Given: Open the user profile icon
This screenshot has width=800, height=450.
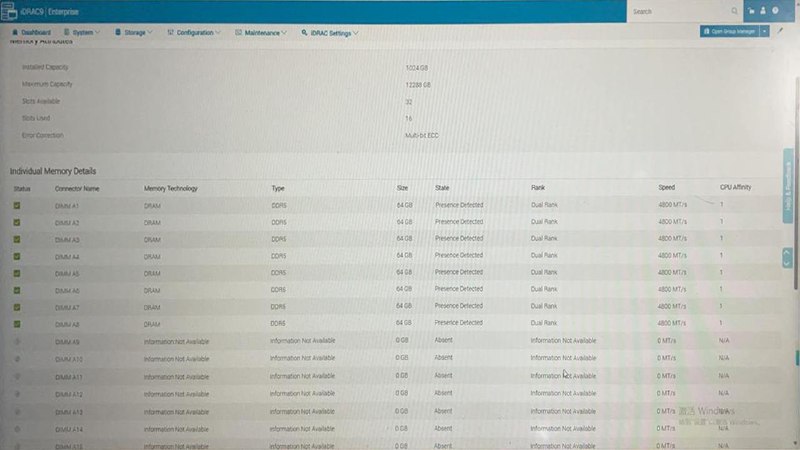Looking at the screenshot, I should click(x=763, y=11).
